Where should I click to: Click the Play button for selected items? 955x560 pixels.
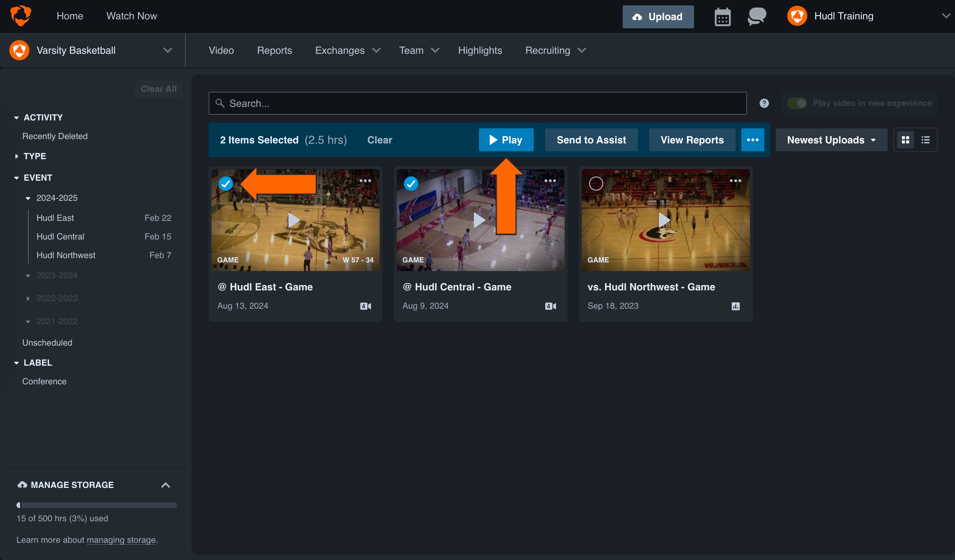(x=506, y=139)
